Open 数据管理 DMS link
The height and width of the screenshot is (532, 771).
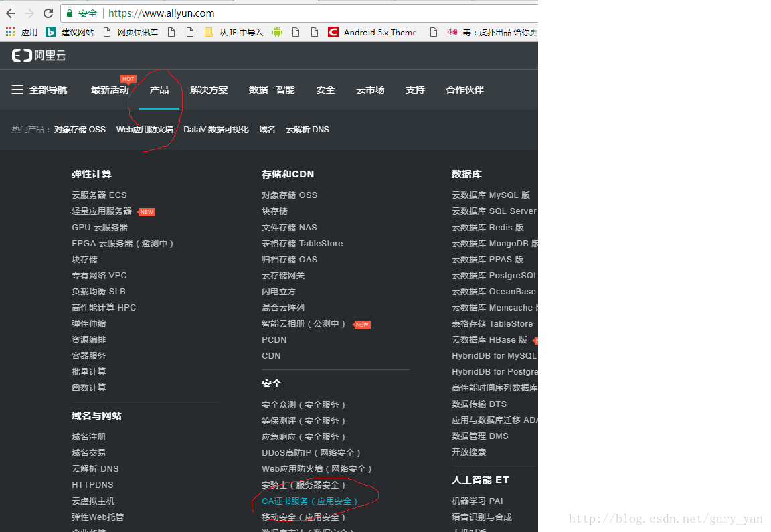click(x=481, y=436)
